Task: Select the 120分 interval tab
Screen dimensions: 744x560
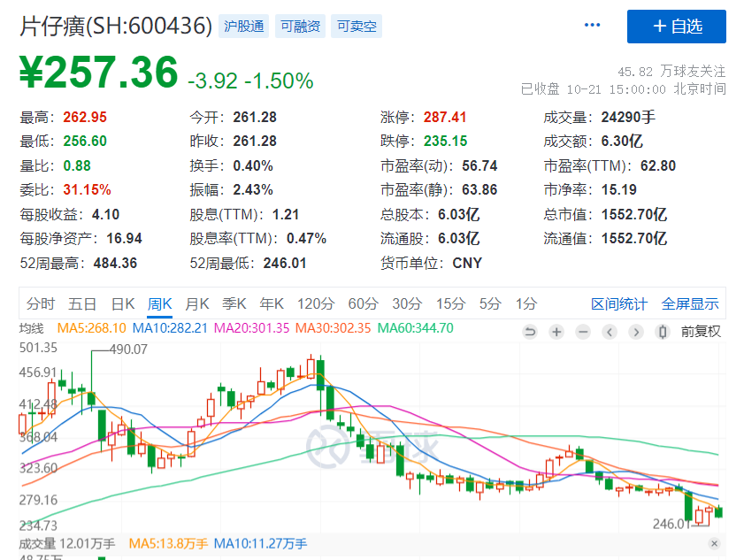Action: pos(316,303)
